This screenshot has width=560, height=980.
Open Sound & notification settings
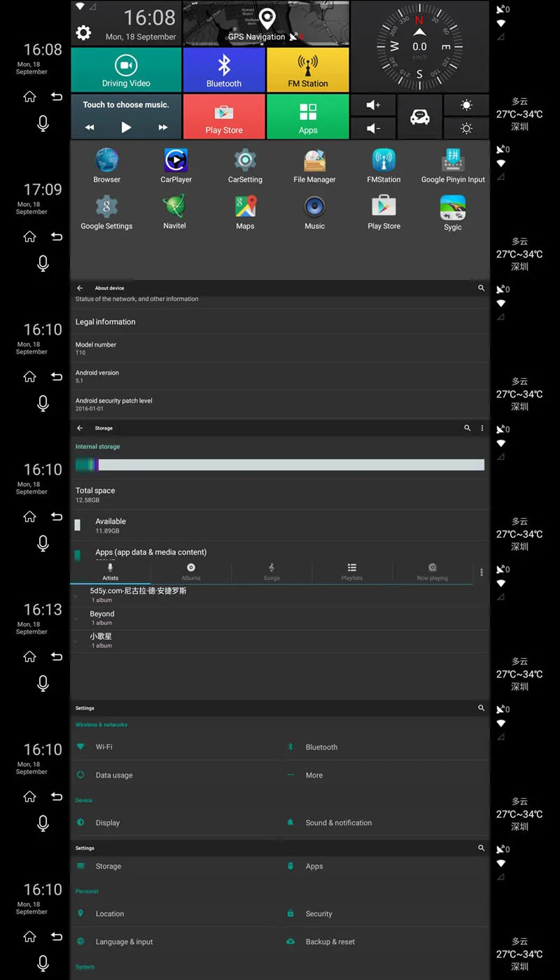coord(385,822)
